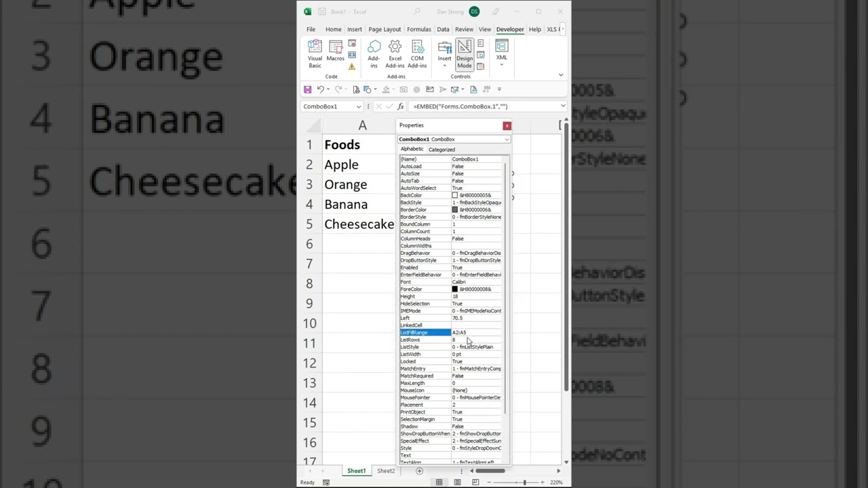Expand the formula bar

tap(563, 106)
